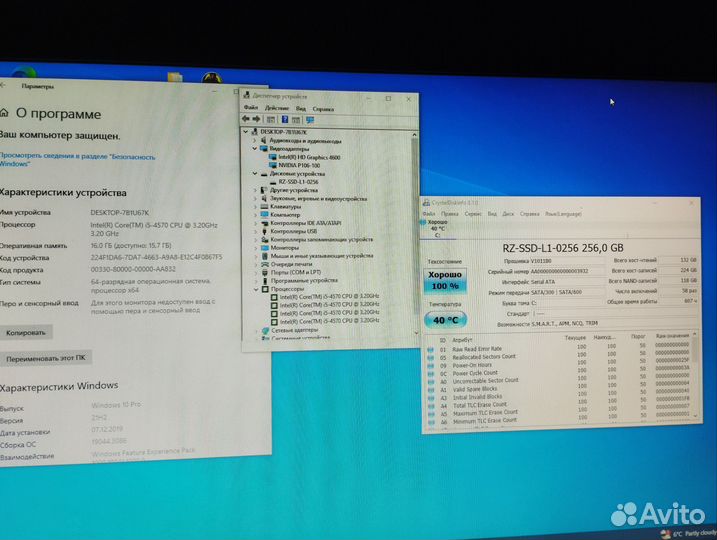Select the Uncorrectable Sector Count row
The width and height of the screenshot is (717, 540).
[560, 381]
